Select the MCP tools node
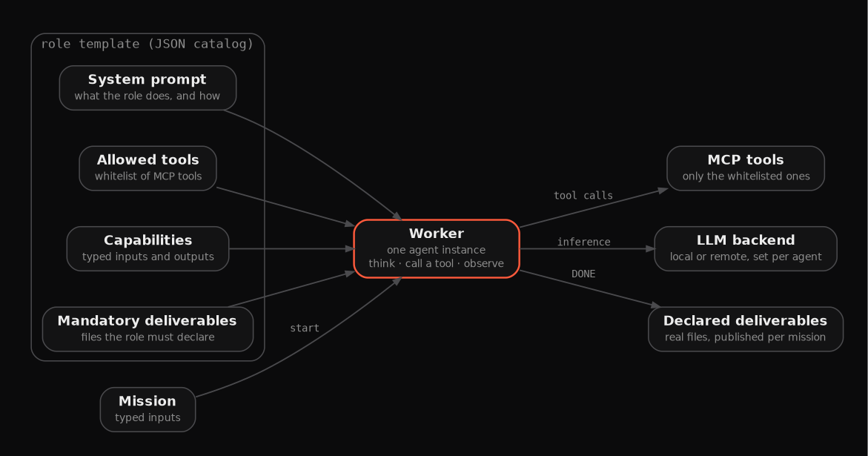This screenshot has height=456, width=868. (746, 168)
